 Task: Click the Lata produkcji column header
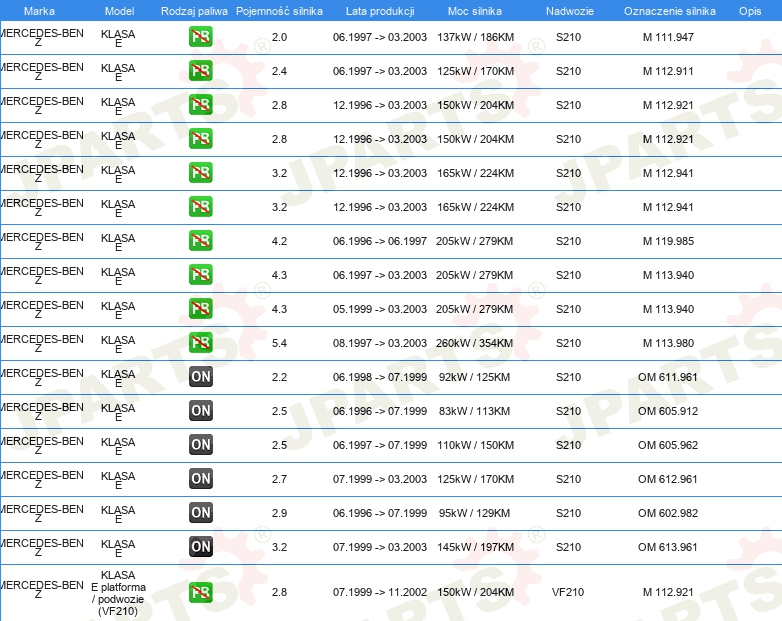(x=380, y=11)
